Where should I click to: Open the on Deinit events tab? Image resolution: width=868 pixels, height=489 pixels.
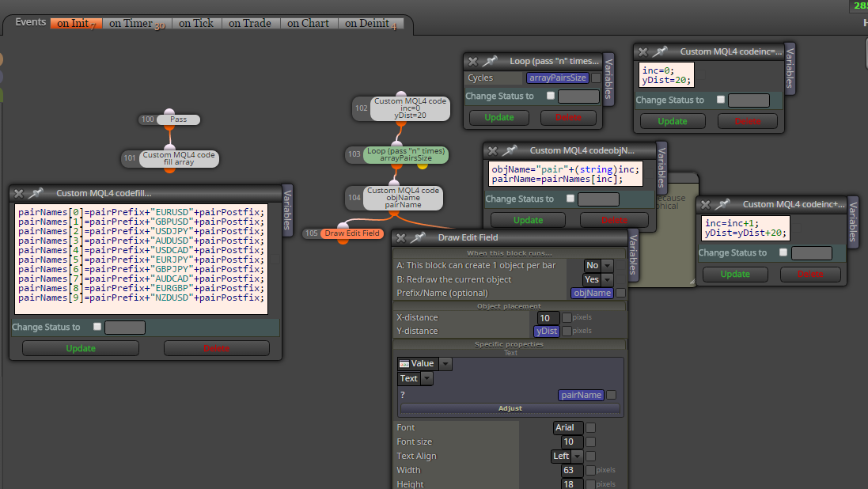point(371,23)
